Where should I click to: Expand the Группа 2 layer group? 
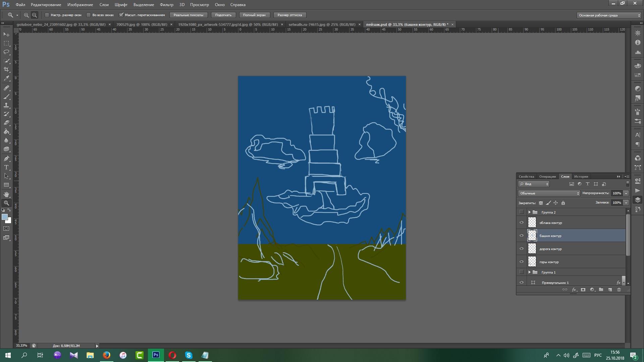point(529,212)
